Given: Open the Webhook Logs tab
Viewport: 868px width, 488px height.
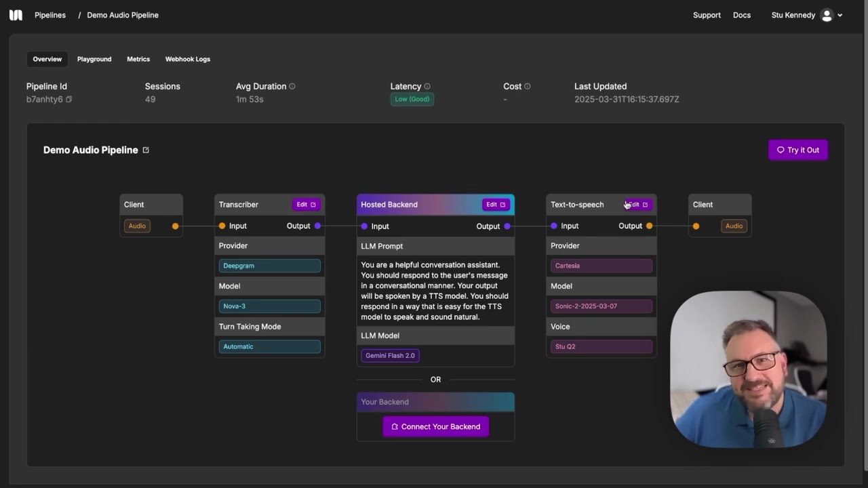Looking at the screenshot, I should [188, 59].
